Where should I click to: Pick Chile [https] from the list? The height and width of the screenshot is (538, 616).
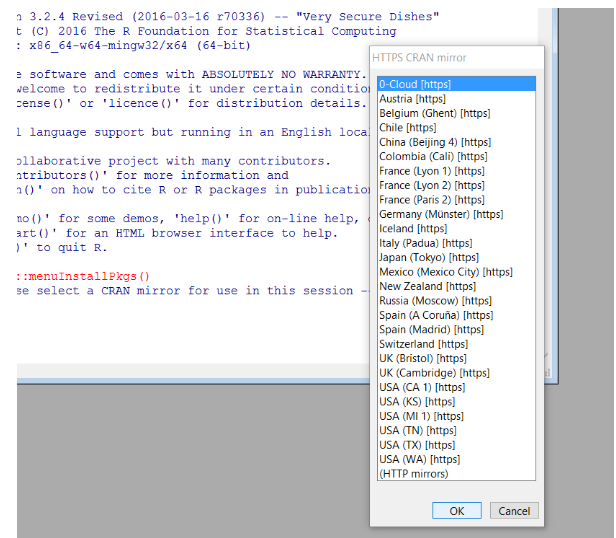[456, 127]
